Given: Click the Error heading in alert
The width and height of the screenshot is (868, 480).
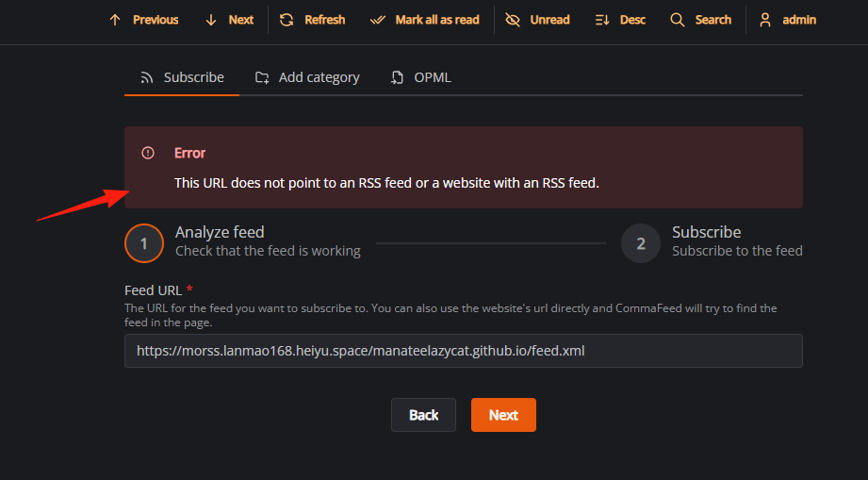Looking at the screenshot, I should click(189, 153).
